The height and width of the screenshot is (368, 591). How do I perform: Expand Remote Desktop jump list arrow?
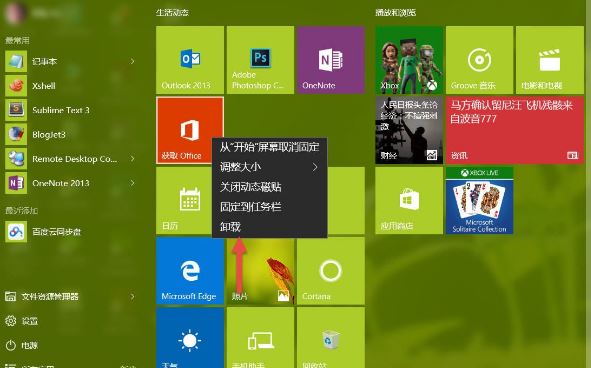pyautogui.click(x=132, y=159)
